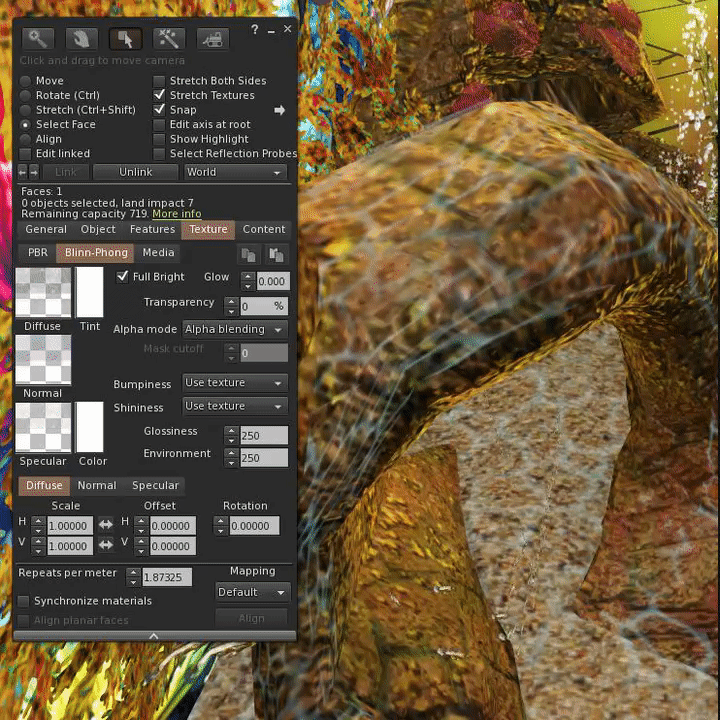This screenshot has width=720, height=720.
Task: Select the Create wand tool
Action: [x=169, y=39]
